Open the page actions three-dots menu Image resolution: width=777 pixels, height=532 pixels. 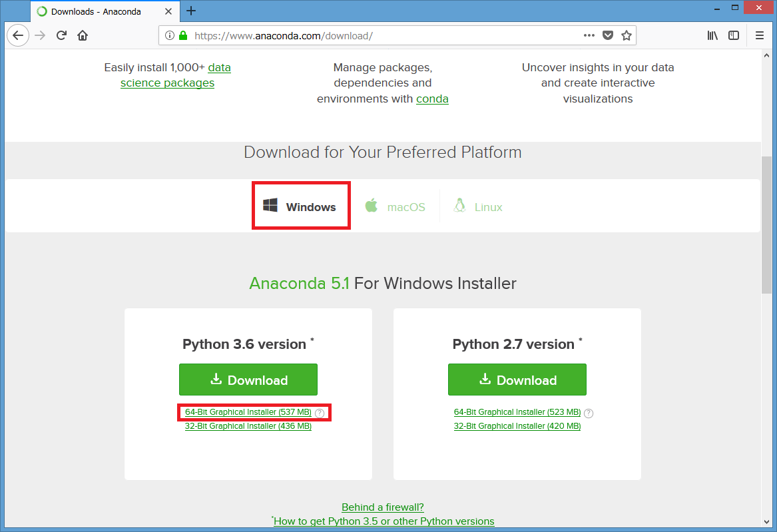pyautogui.click(x=589, y=35)
